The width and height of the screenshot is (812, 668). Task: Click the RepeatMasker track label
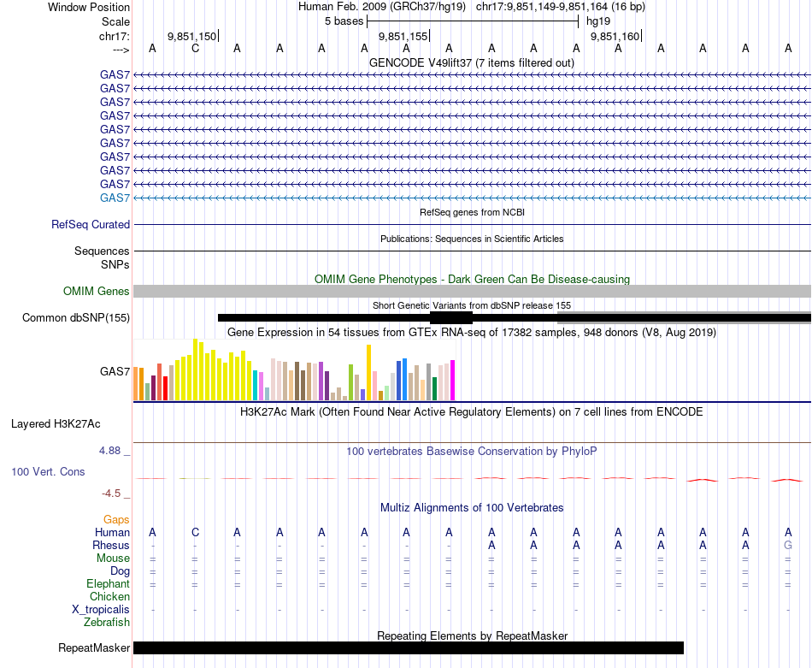tap(94, 648)
